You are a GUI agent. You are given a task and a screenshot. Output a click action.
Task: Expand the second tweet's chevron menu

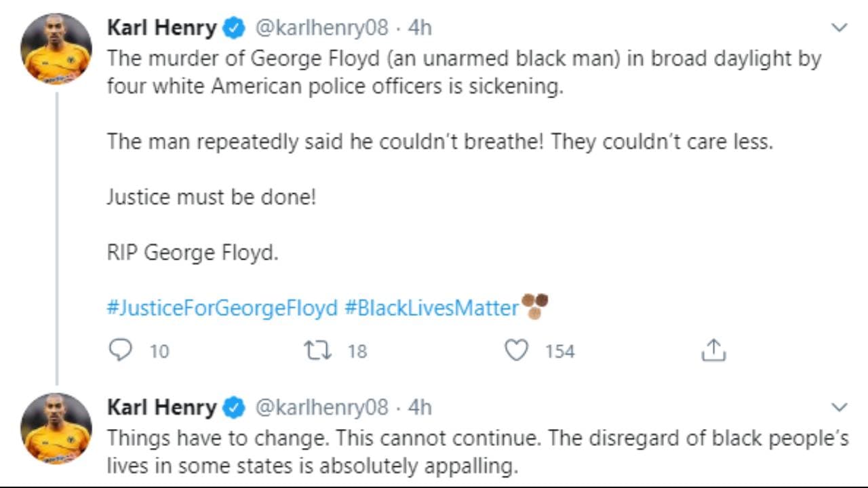pyautogui.click(x=840, y=407)
